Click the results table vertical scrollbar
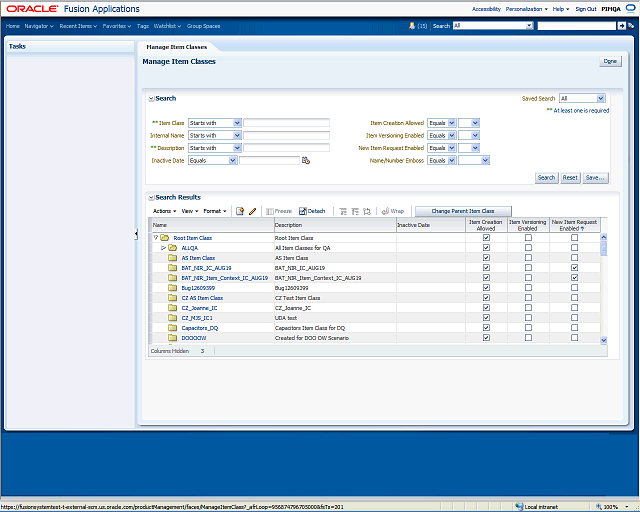The image size is (640, 512). [x=603, y=290]
